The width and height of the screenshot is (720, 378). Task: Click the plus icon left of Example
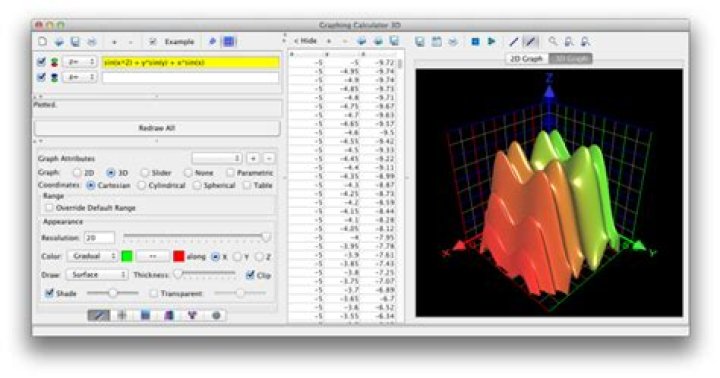point(114,42)
